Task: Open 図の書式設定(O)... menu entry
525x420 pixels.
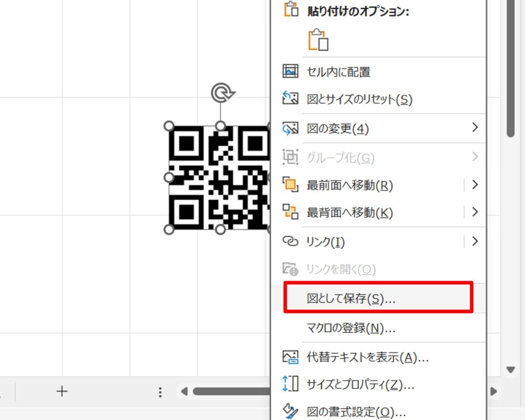Action: [378, 412]
